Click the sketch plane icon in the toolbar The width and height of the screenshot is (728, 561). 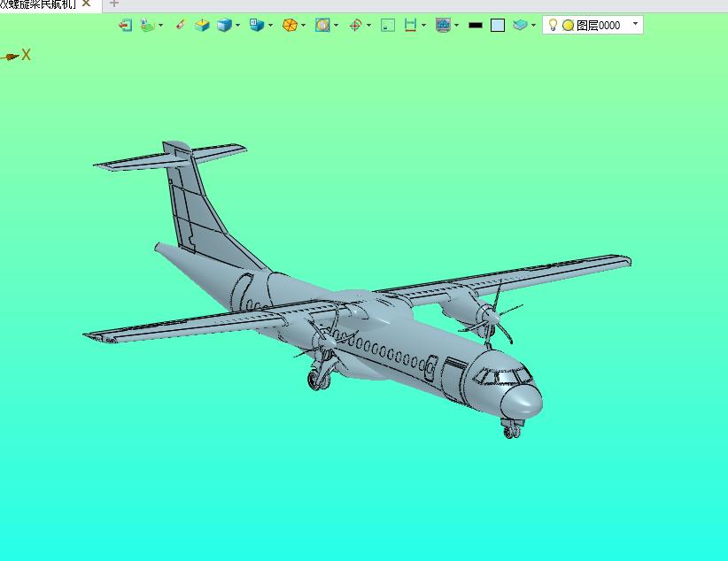tap(147, 25)
